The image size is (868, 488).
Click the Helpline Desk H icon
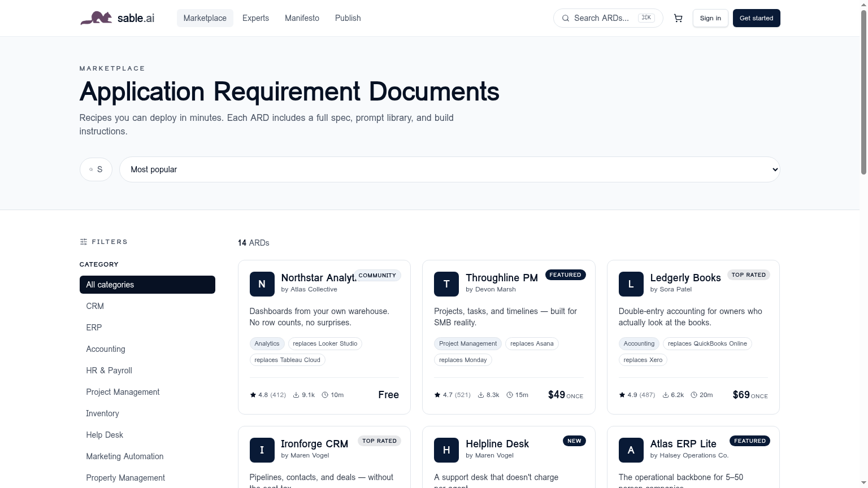pos(446,450)
